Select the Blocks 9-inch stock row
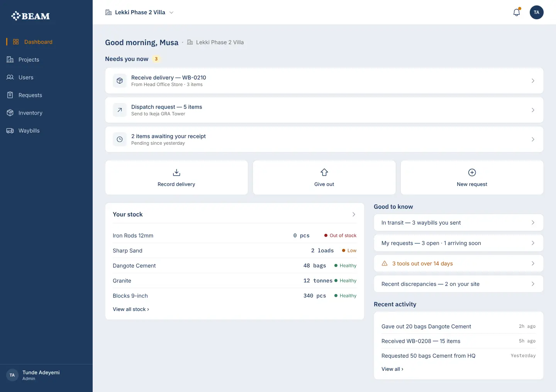The image size is (556, 392). click(x=235, y=296)
